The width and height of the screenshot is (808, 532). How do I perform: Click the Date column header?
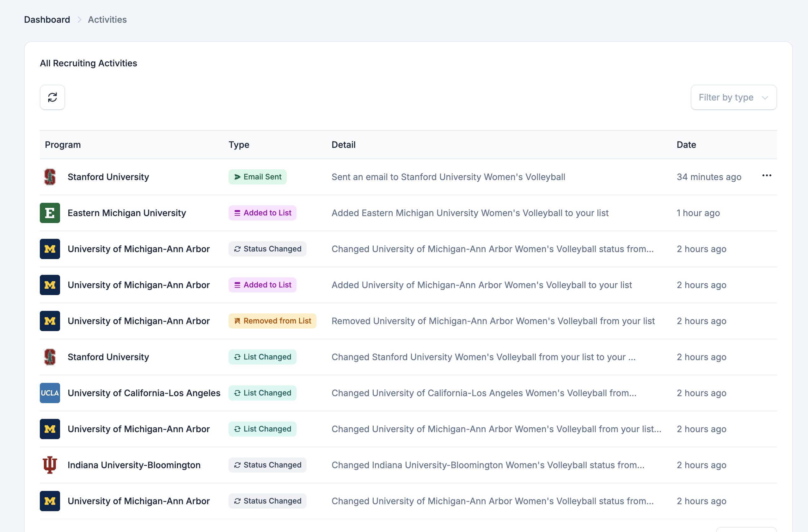[686, 145]
